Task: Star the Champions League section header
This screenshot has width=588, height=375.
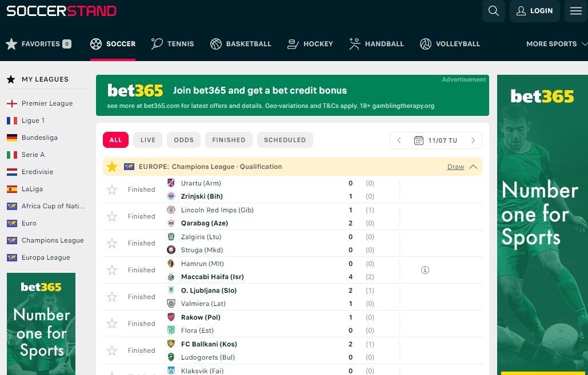Action: (112, 167)
